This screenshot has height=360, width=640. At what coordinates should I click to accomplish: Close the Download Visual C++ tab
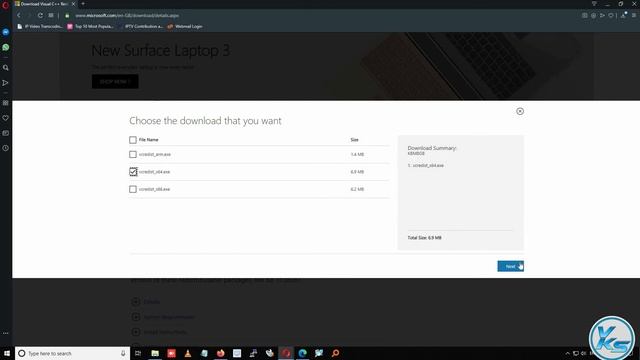[73, 4]
